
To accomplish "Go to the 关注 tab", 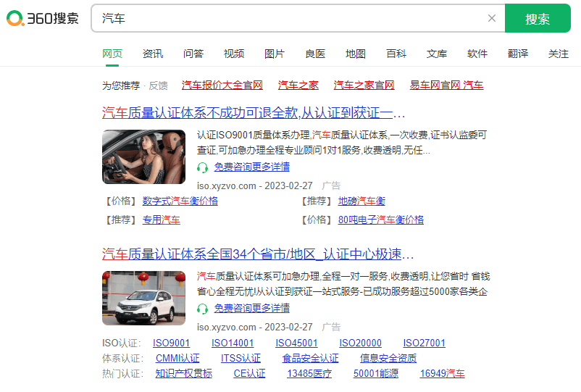I will [559, 54].
